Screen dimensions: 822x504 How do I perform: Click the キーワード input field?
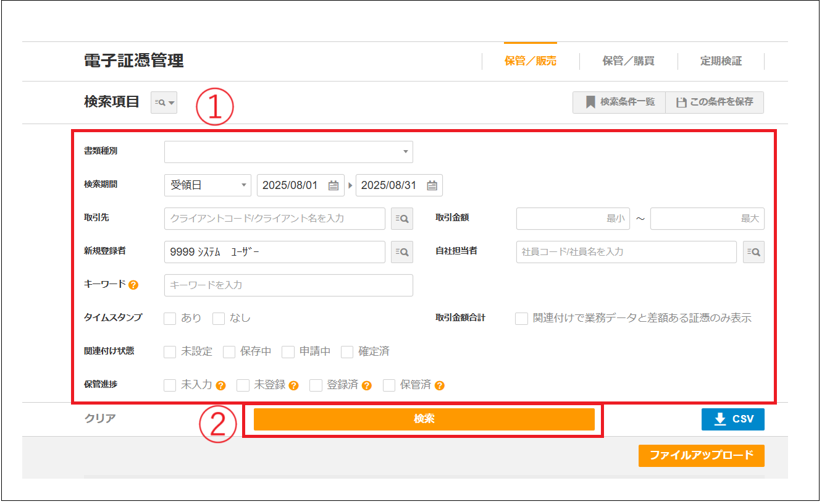click(288, 285)
